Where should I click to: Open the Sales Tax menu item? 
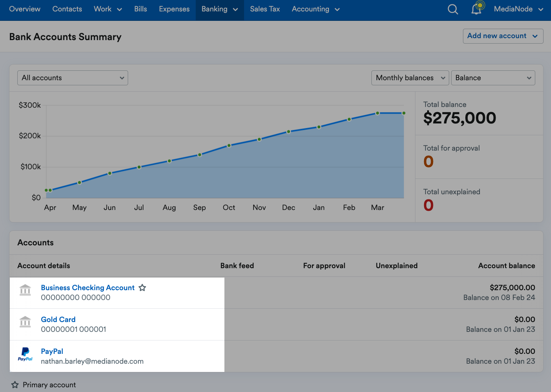coord(264,9)
